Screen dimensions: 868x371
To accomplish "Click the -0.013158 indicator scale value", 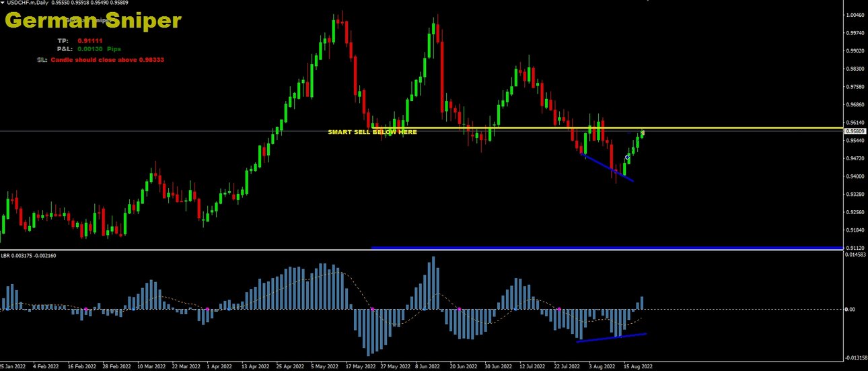I will coord(855,358).
